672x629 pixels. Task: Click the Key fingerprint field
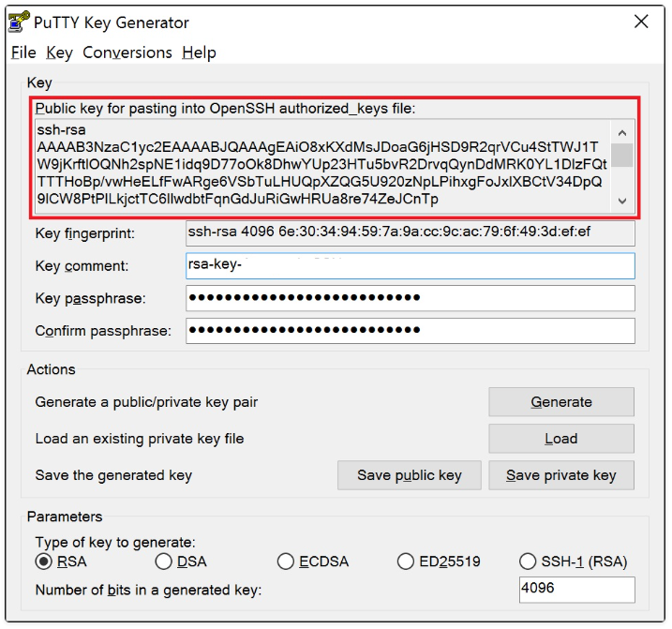tap(411, 233)
